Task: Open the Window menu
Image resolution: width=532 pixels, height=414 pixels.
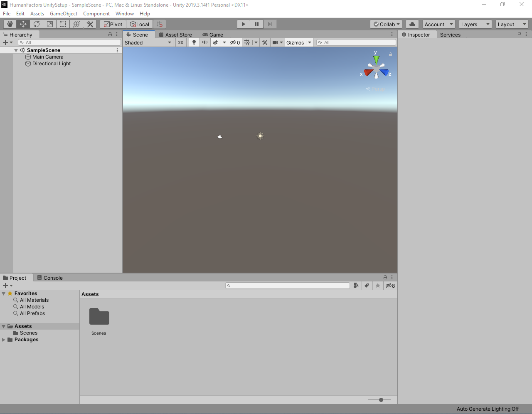Action: [x=125, y=14]
